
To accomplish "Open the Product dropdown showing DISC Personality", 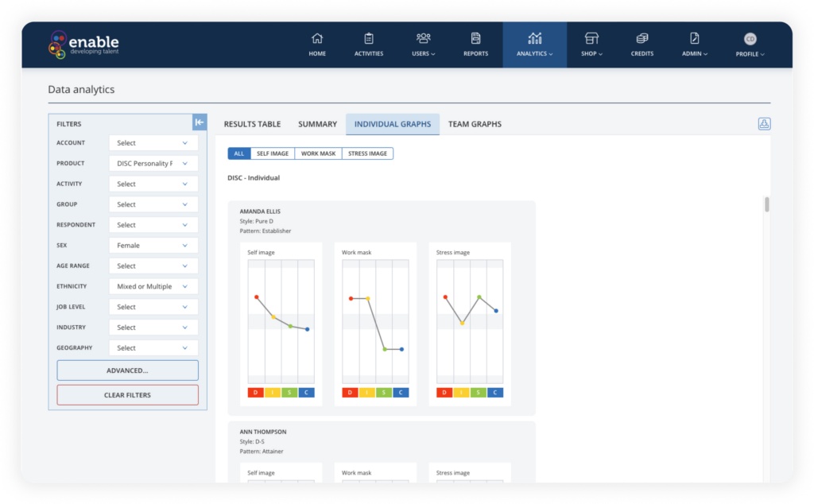I will [x=153, y=164].
